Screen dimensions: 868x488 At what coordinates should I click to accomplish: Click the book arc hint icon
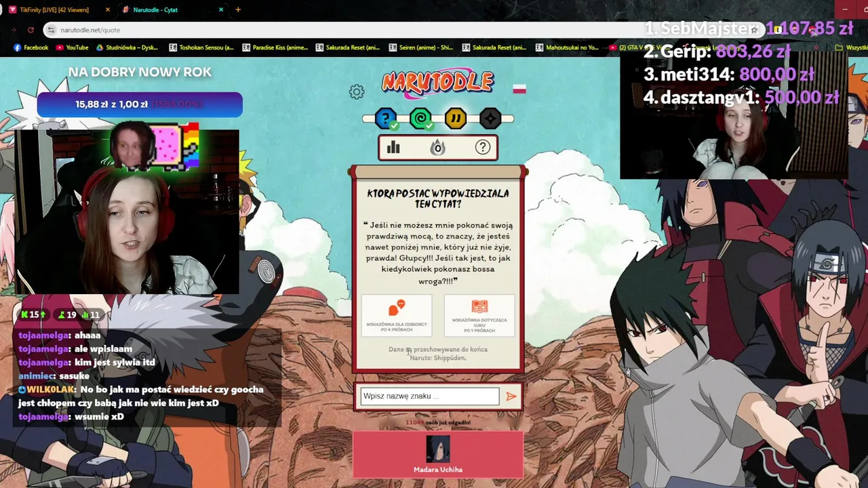pos(479,315)
